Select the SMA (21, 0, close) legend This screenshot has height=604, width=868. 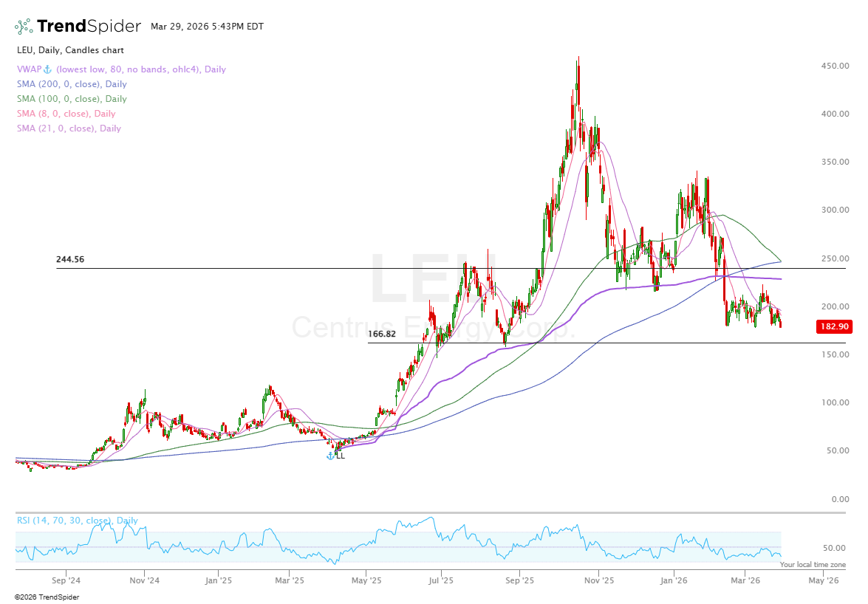[69, 128]
